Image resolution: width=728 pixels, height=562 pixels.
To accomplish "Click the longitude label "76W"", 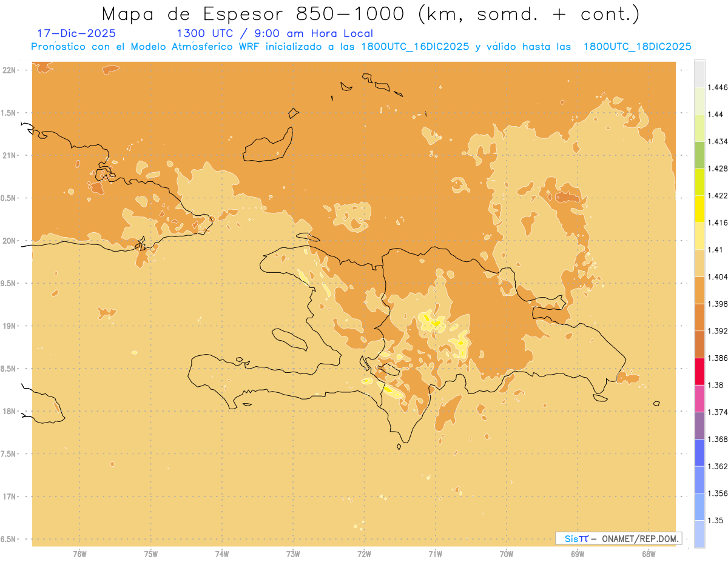I will [x=79, y=554].
